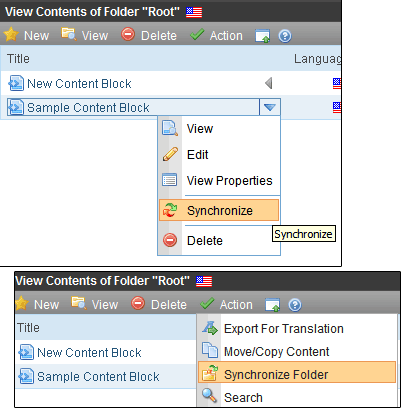Viewport: 409px width, 410px height.
Task: Open New Content Block link in lower list
Action: [x=89, y=353]
